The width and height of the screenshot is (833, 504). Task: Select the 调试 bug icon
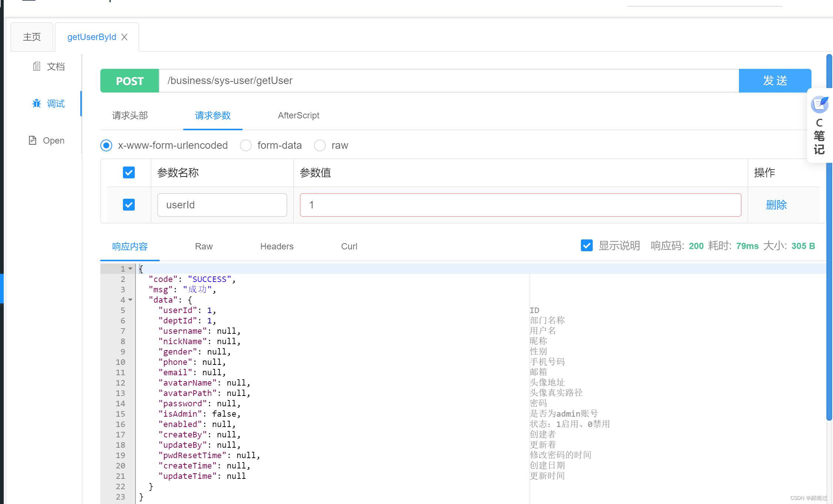[36, 103]
